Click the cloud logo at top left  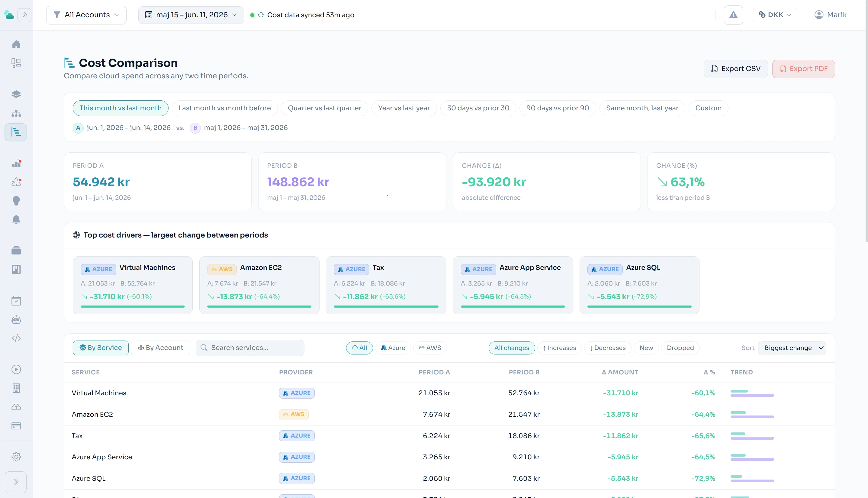[9, 15]
